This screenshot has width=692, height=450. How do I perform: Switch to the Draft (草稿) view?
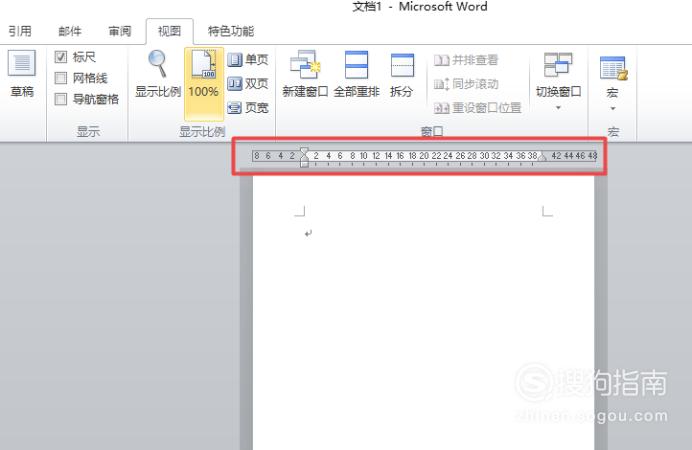point(22,73)
